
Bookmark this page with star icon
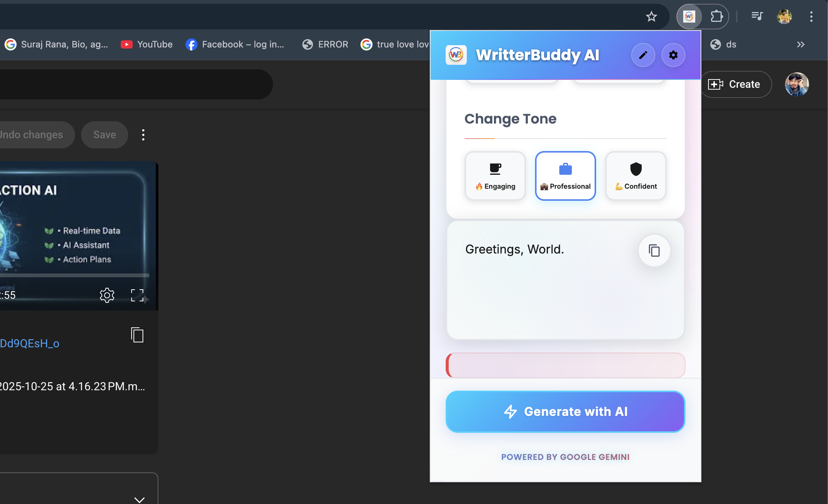(651, 17)
